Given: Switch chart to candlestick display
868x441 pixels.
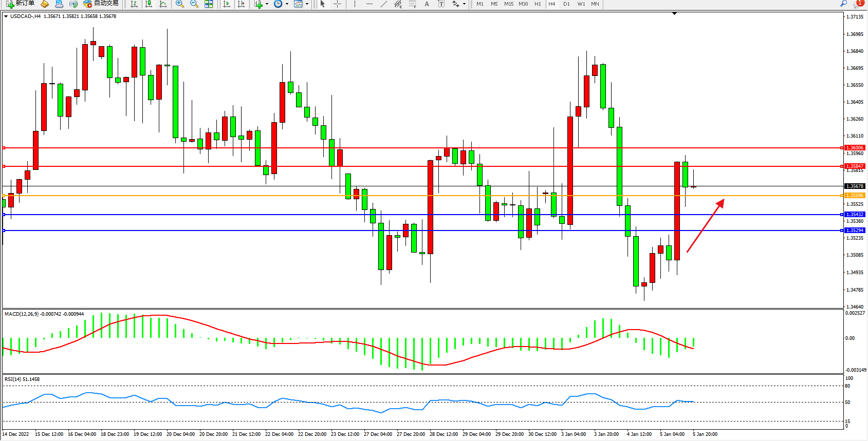Looking at the screenshot, I should [x=149, y=4].
